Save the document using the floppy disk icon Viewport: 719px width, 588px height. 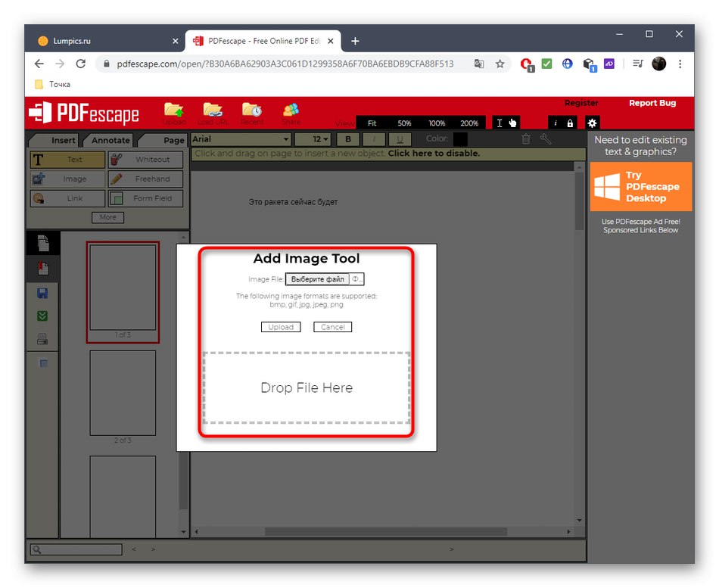[x=42, y=292]
